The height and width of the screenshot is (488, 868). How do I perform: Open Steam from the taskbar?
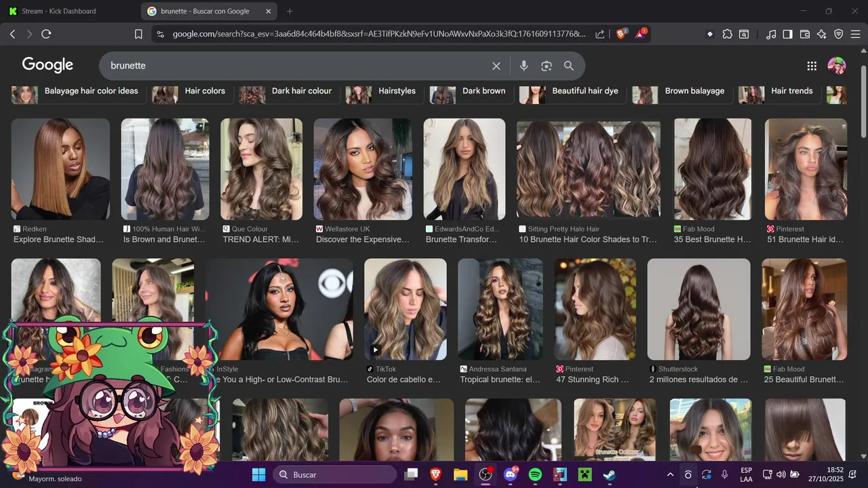[610, 474]
